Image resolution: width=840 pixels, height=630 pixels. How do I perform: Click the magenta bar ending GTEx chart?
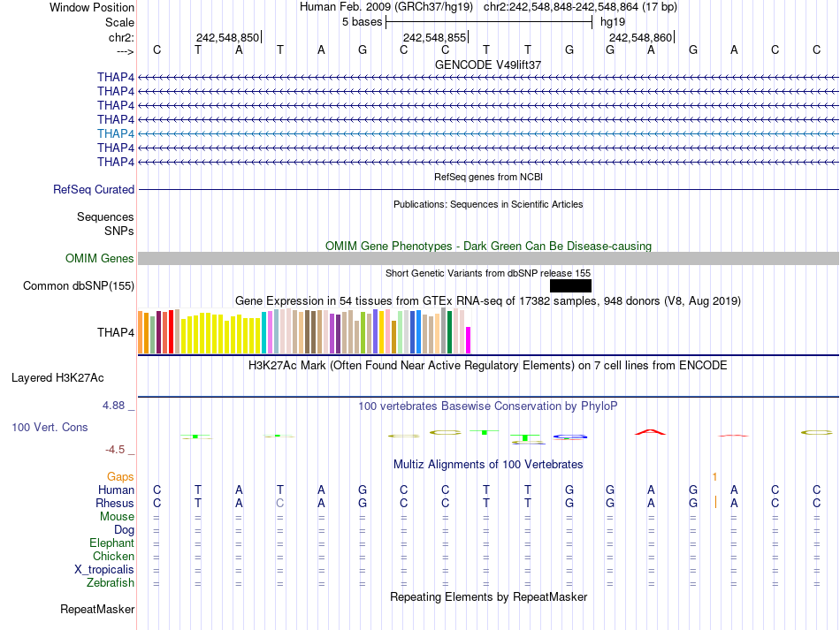tap(469, 340)
